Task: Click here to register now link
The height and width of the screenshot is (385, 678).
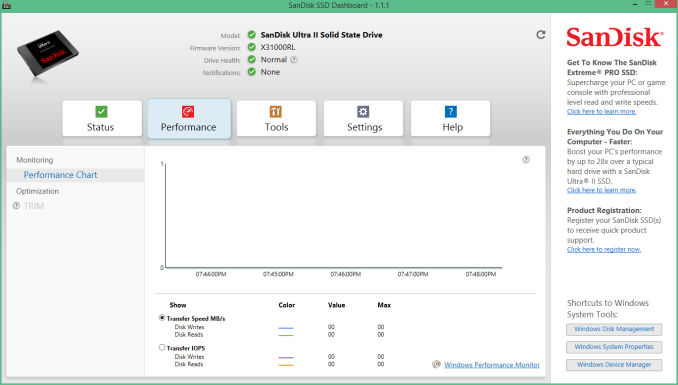Action: tap(604, 250)
